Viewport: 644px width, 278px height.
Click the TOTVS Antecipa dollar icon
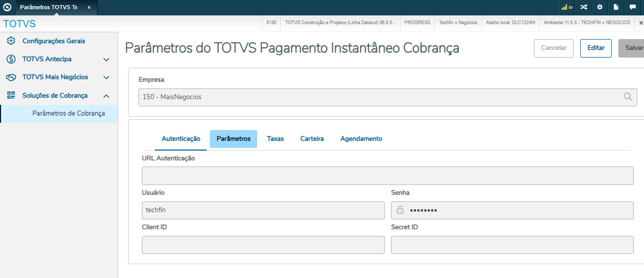tap(11, 59)
